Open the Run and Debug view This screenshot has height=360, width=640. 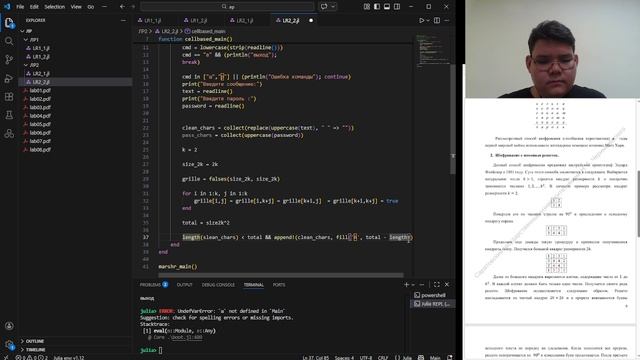click(9, 78)
